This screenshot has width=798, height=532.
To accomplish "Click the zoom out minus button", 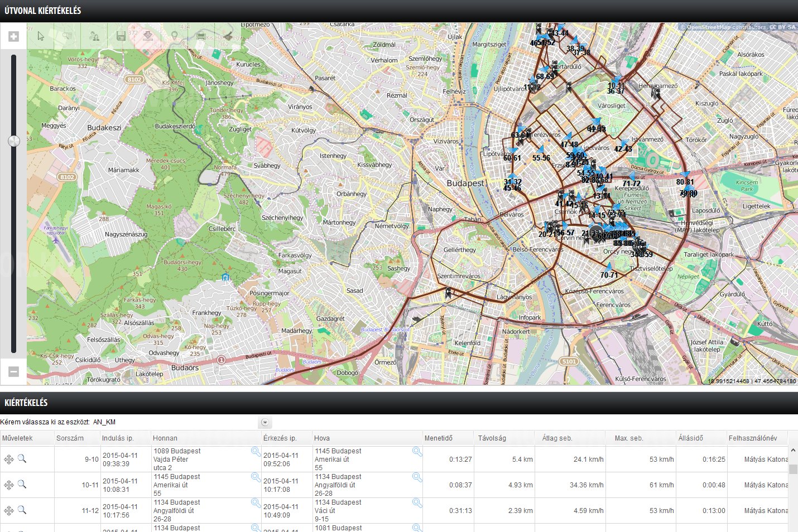I will 13,371.
